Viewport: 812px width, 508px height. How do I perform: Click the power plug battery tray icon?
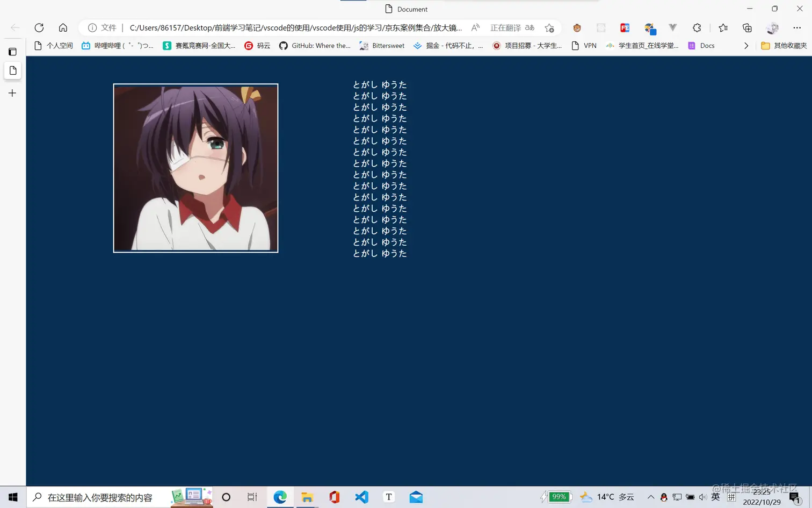point(690,497)
